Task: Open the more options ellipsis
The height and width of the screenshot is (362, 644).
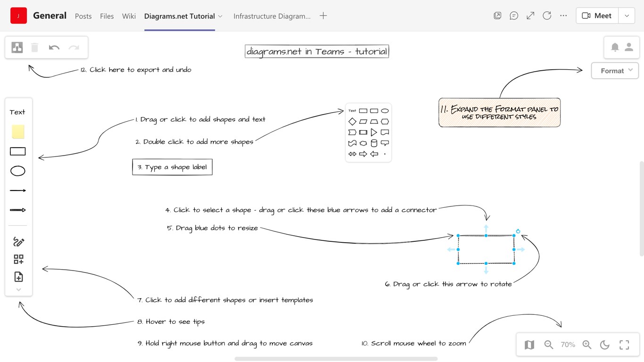Action: click(x=563, y=16)
